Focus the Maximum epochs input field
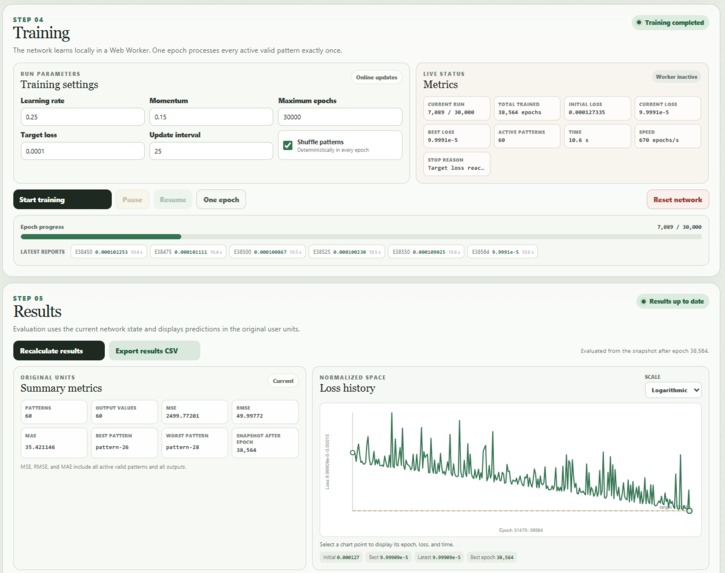This screenshot has height=573, width=725. [x=340, y=117]
